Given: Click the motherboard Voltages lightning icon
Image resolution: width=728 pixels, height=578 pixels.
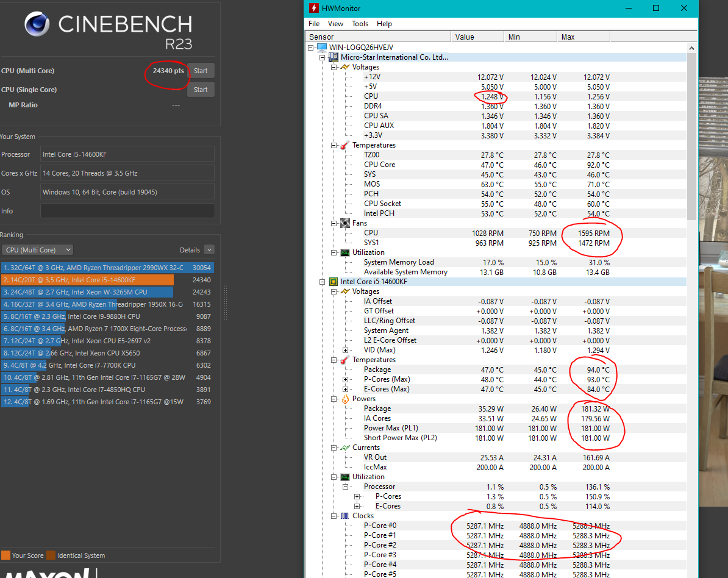Looking at the screenshot, I should tap(345, 67).
